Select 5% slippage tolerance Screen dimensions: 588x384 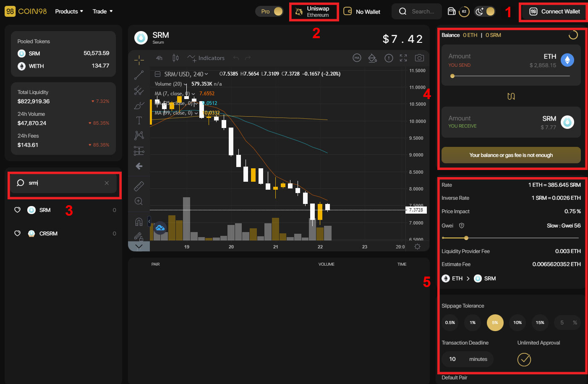point(495,323)
